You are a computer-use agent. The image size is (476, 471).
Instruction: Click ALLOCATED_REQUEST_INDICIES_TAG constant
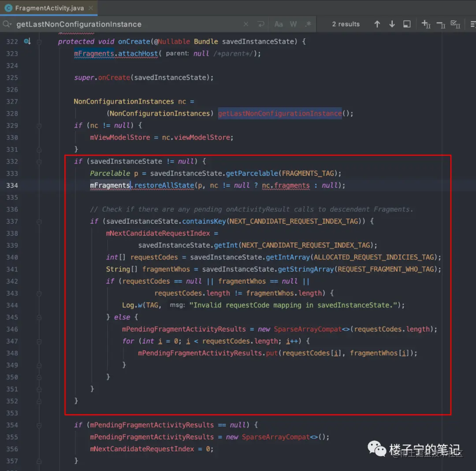374,257
